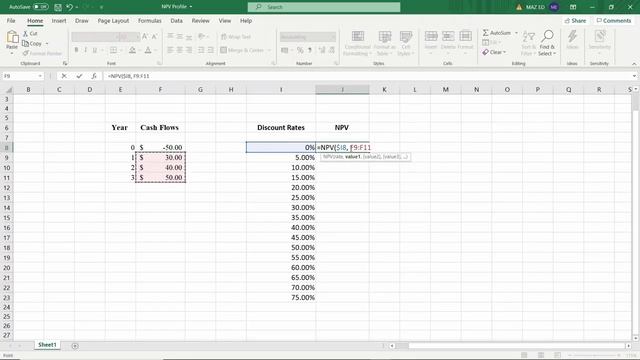
Task: Increase font size with larger A
Action: [145, 37]
